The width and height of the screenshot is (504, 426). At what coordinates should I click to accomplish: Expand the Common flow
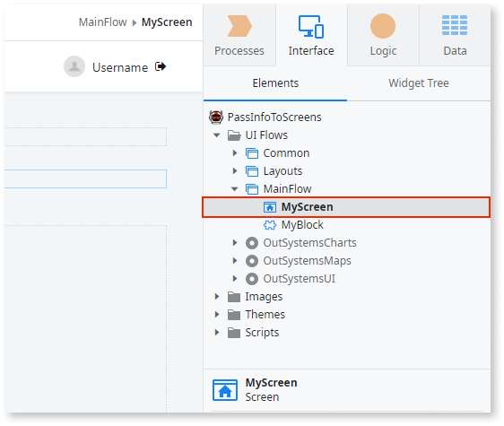tap(235, 153)
